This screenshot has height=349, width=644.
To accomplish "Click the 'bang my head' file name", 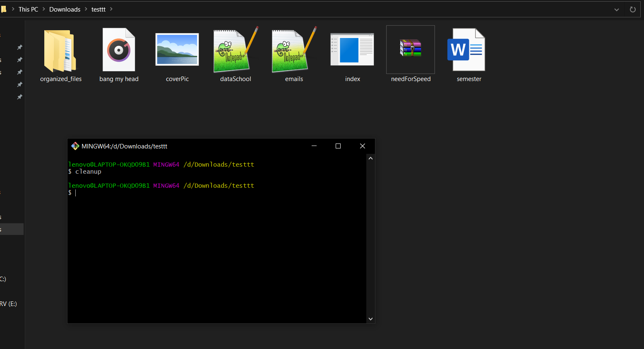I will point(119,79).
